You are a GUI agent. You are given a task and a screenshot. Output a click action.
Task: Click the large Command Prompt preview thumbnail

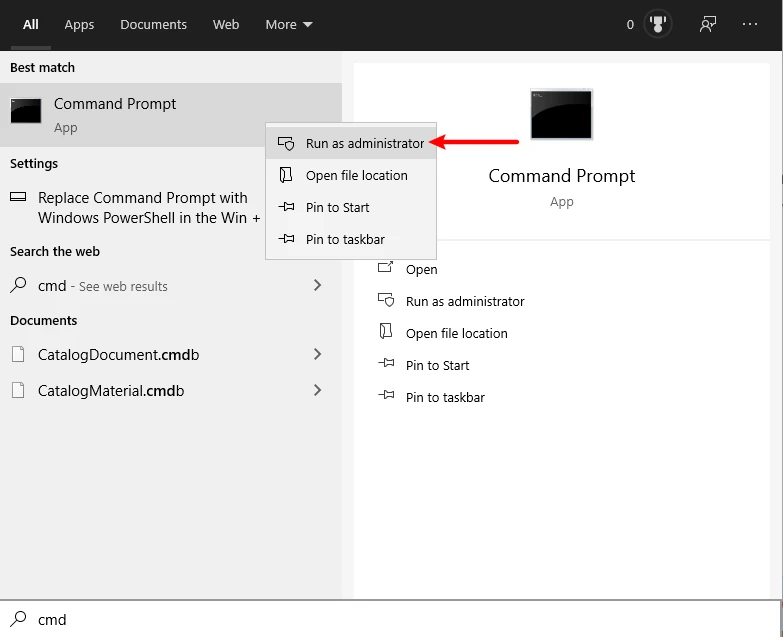(561, 114)
